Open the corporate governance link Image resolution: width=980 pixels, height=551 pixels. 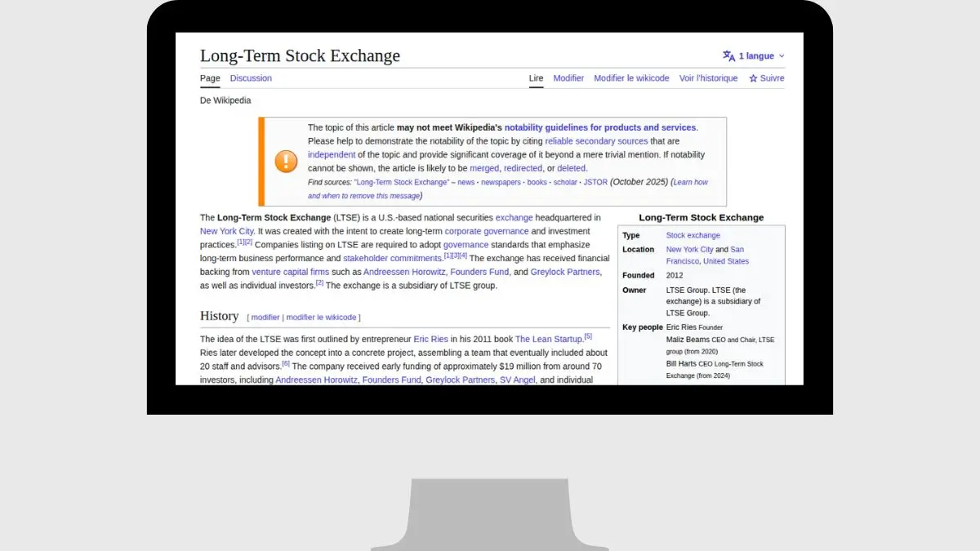click(x=486, y=231)
